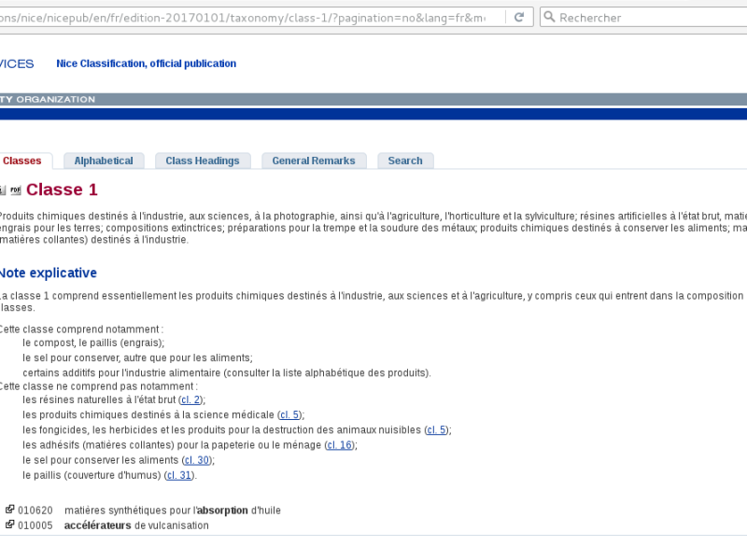The width and height of the screenshot is (747, 560).
Task: Open the external link icon for 010005
Action: pyautogui.click(x=9, y=525)
